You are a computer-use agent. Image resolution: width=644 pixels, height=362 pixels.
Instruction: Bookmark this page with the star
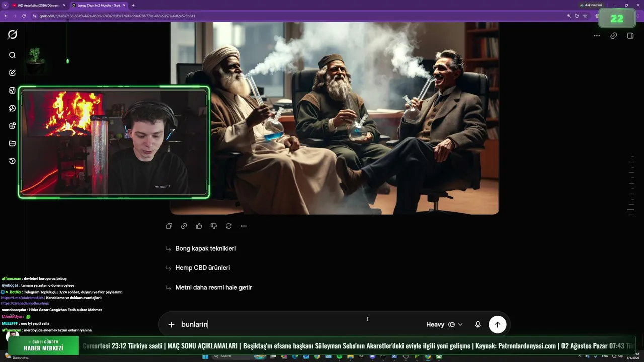[585, 16]
